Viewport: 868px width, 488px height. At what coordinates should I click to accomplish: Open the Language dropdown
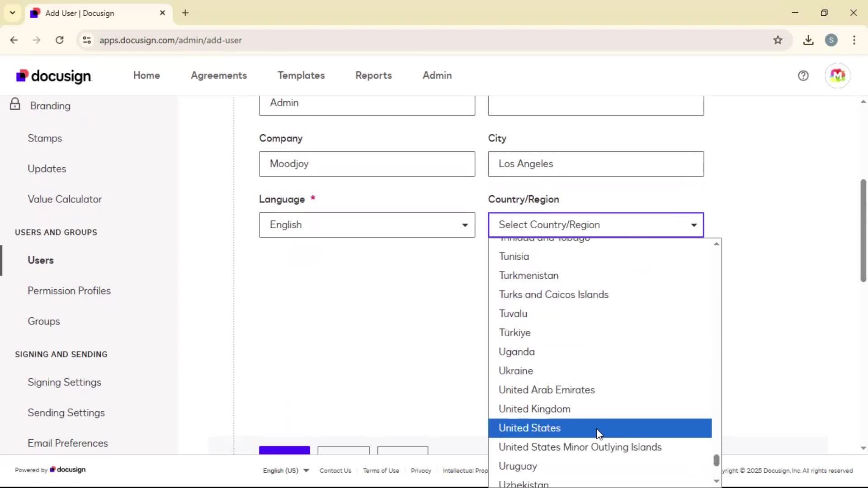tap(367, 225)
